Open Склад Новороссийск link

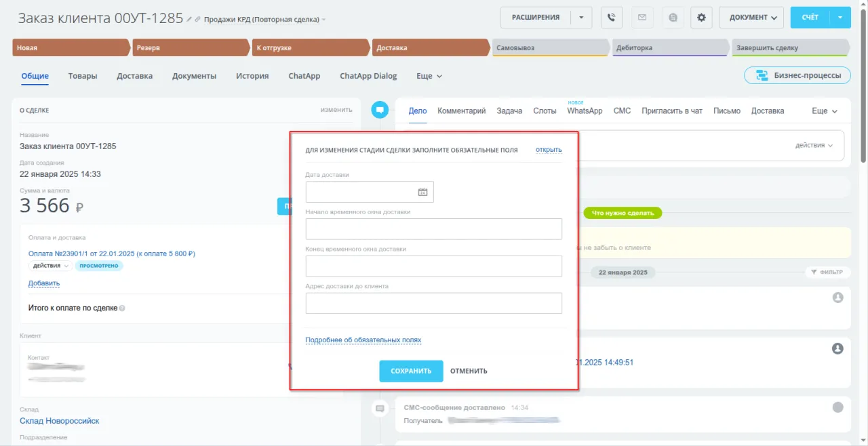(x=60, y=421)
